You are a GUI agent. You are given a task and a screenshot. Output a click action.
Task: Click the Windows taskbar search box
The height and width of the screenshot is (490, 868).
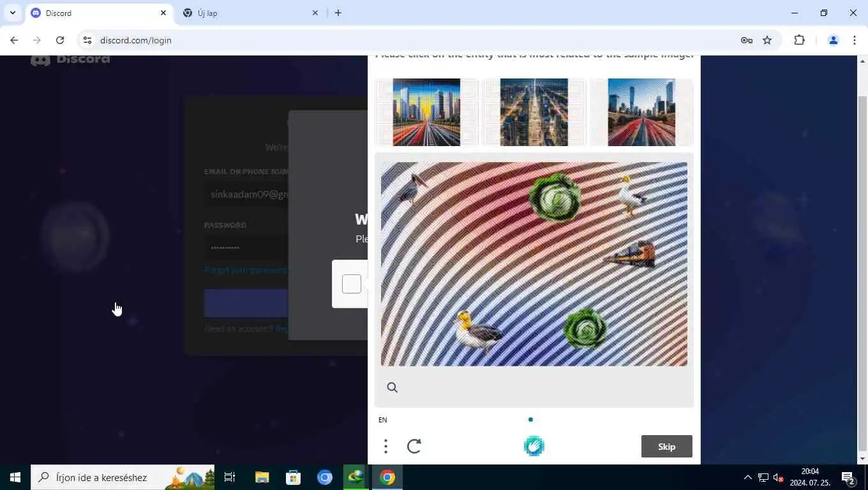point(123,477)
